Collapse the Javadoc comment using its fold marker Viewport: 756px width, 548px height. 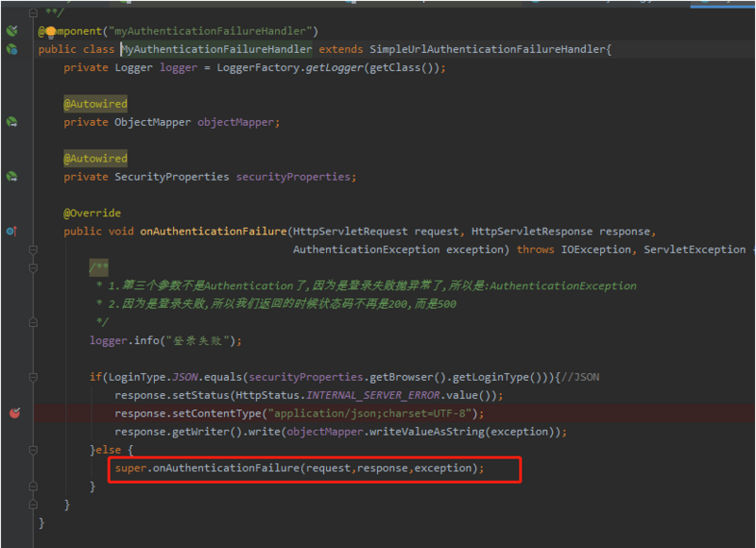33,266
